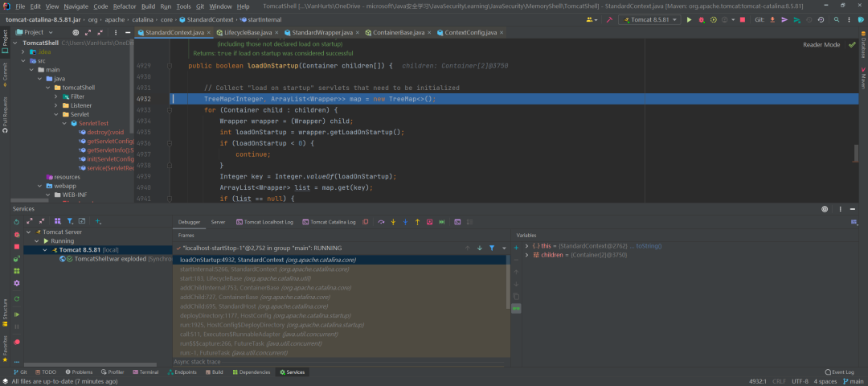Click the red Stop button in top toolbar

pyautogui.click(x=743, y=19)
